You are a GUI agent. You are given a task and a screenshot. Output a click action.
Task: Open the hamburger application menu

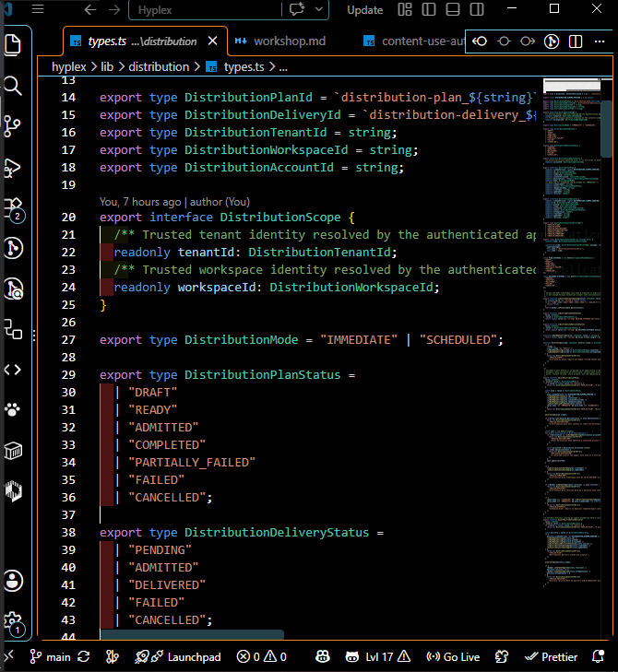coord(38,9)
